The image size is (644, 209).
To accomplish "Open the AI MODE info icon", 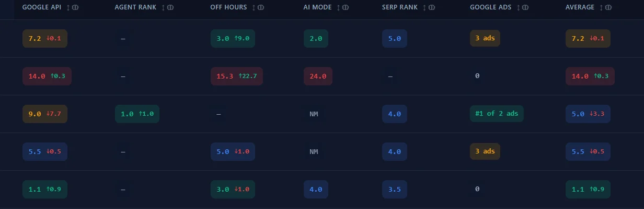I will (346, 7).
